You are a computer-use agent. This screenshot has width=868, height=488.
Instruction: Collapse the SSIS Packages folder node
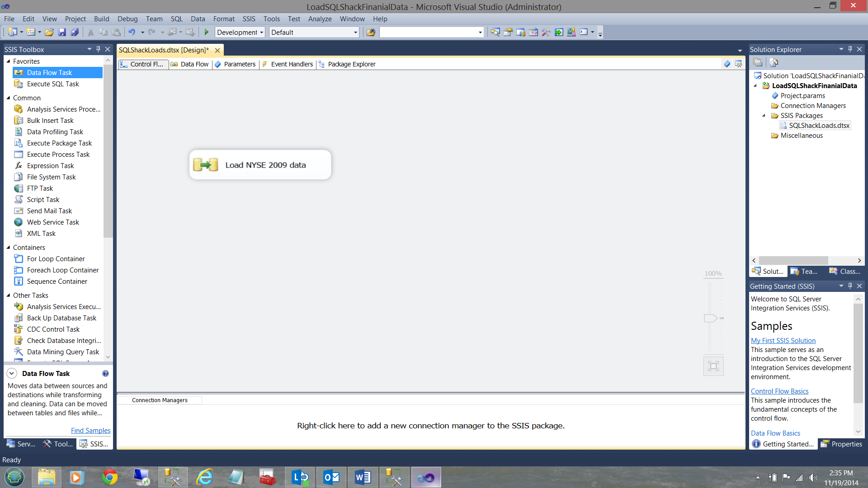pyautogui.click(x=764, y=116)
